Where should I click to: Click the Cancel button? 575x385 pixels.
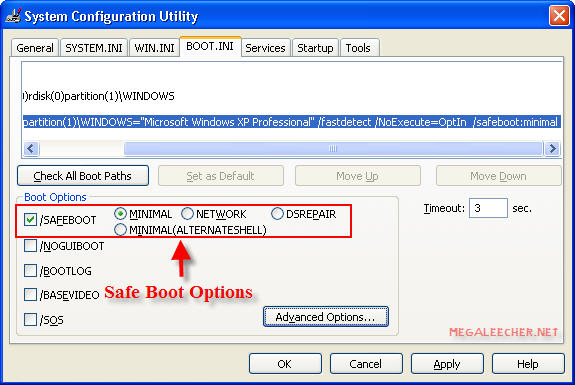[x=366, y=364]
